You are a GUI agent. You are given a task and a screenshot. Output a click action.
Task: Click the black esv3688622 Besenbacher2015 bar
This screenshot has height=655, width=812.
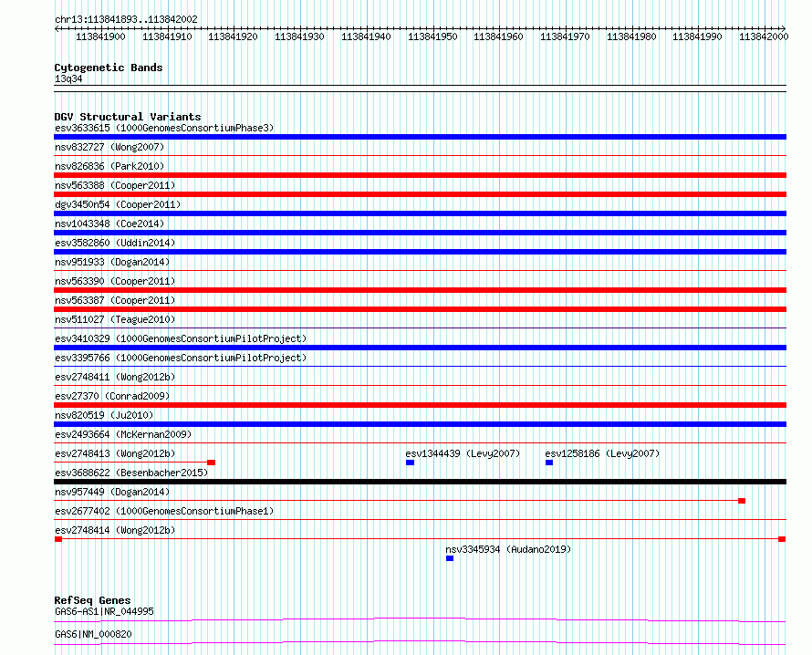click(420, 482)
